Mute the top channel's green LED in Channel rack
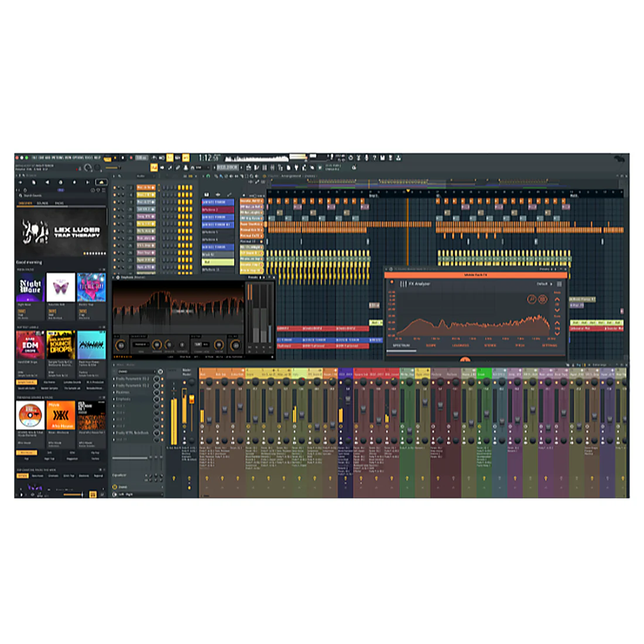The width and height of the screenshot is (644, 644). (115, 188)
